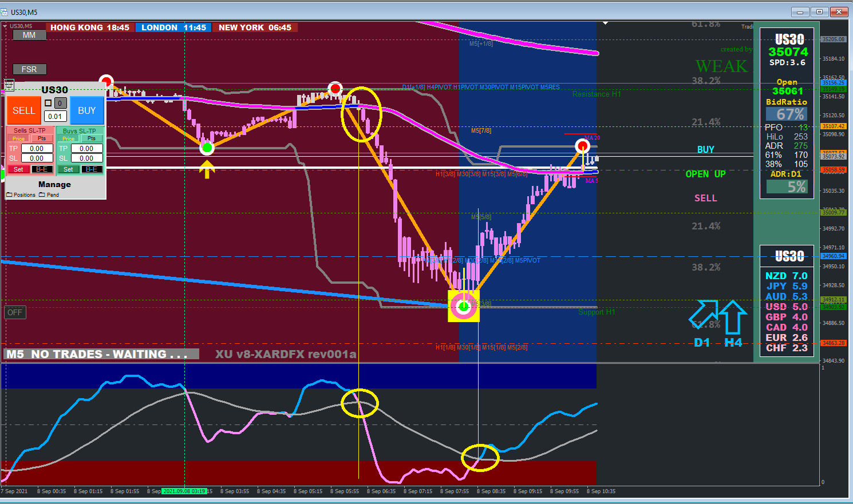Viewport: 853px width, 504px height.
Task: Switch Buys SL-TP to Price mode
Action: (x=69, y=138)
